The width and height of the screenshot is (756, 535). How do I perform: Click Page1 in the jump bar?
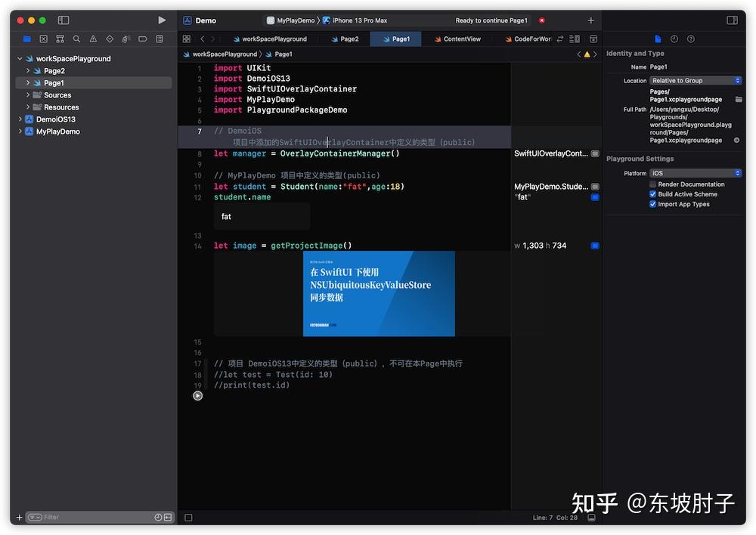click(x=279, y=54)
